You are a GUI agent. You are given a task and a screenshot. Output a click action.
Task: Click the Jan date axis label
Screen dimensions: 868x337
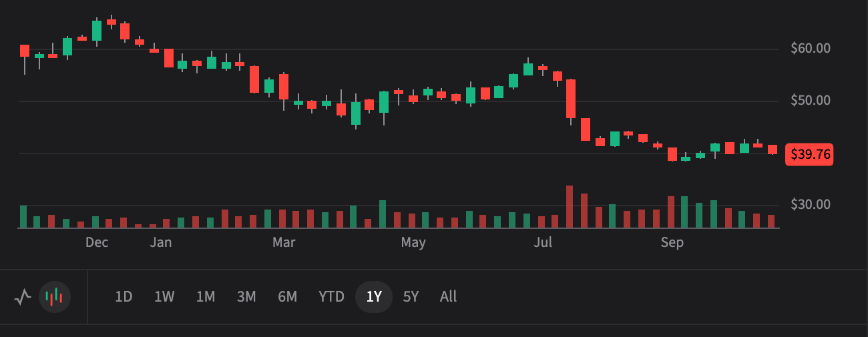click(x=161, y=243)
